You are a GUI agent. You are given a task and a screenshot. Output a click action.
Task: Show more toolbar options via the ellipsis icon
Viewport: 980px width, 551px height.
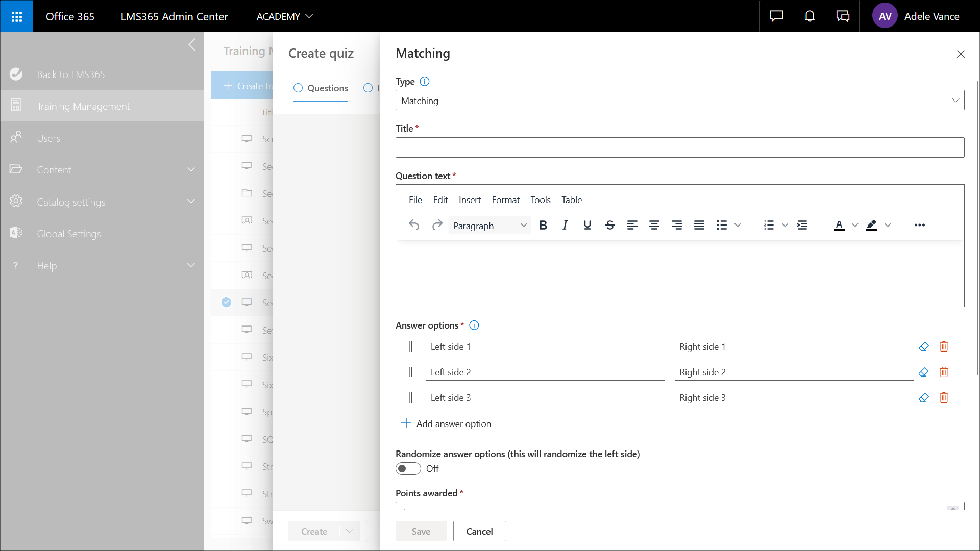[x=919, y=225]
